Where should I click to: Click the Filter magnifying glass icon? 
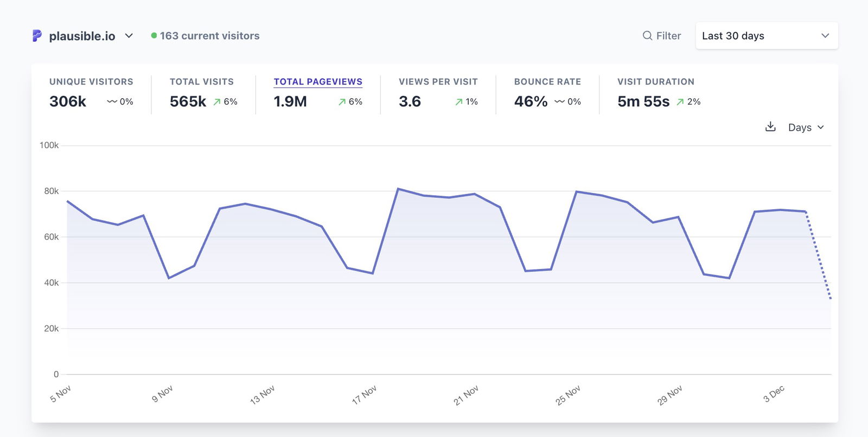[x=647, y=36]
